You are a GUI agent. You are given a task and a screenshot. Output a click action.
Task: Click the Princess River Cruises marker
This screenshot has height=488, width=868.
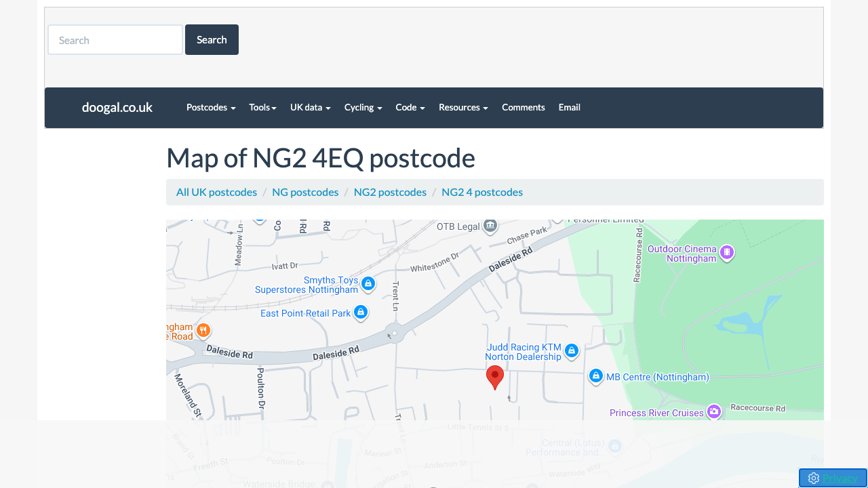coord(713,411)
